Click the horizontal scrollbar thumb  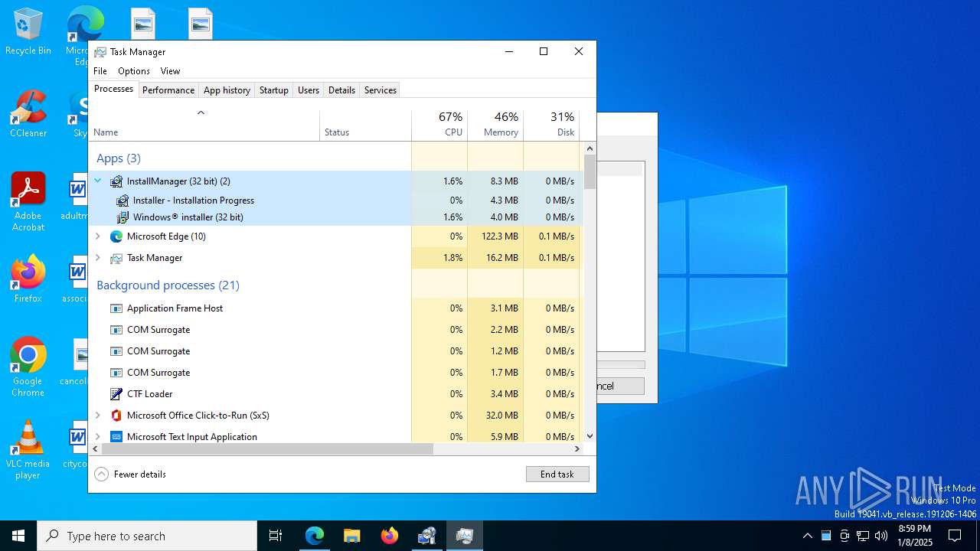[267, 449]
